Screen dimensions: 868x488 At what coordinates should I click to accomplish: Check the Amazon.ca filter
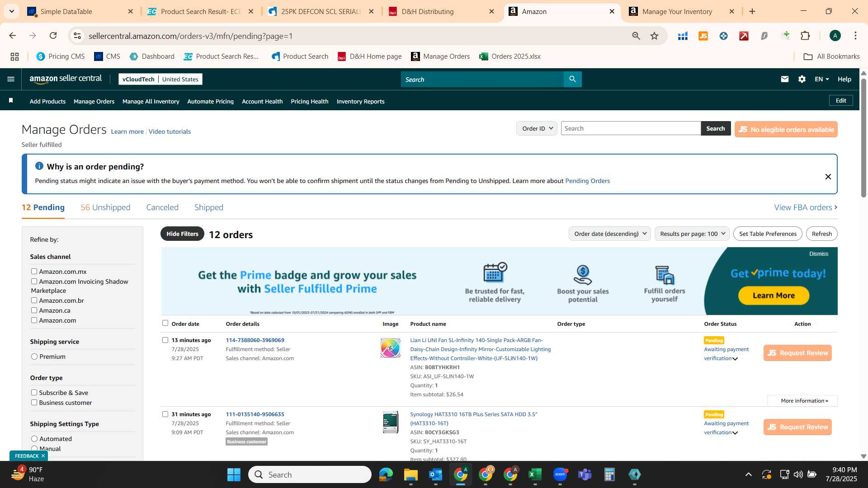(34, 310)
